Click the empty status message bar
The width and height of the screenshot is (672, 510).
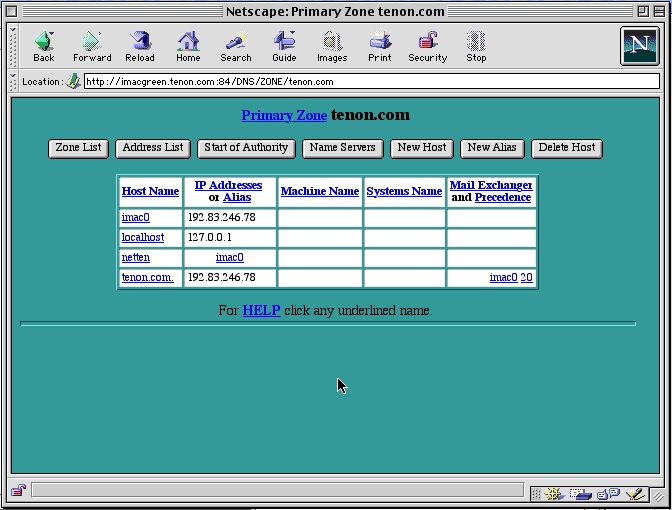[278, 490]
